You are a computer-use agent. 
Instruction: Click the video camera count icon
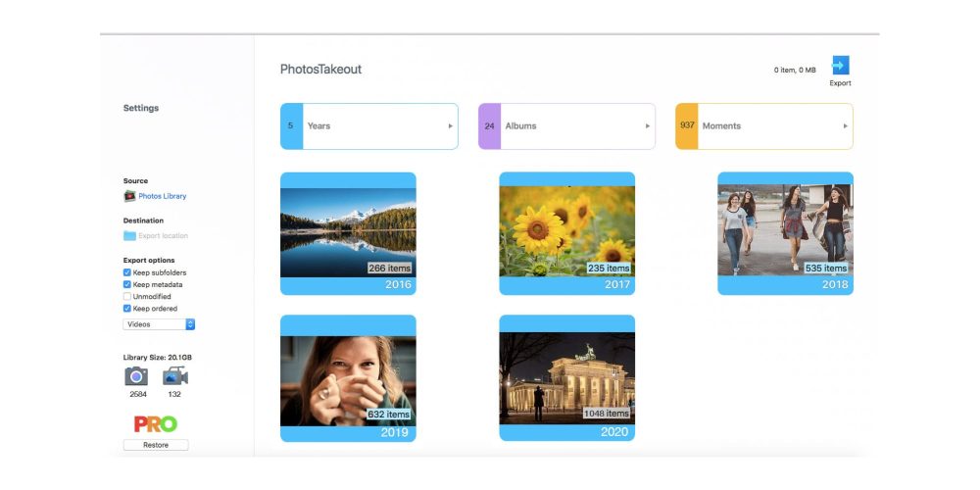click(174, 377)
